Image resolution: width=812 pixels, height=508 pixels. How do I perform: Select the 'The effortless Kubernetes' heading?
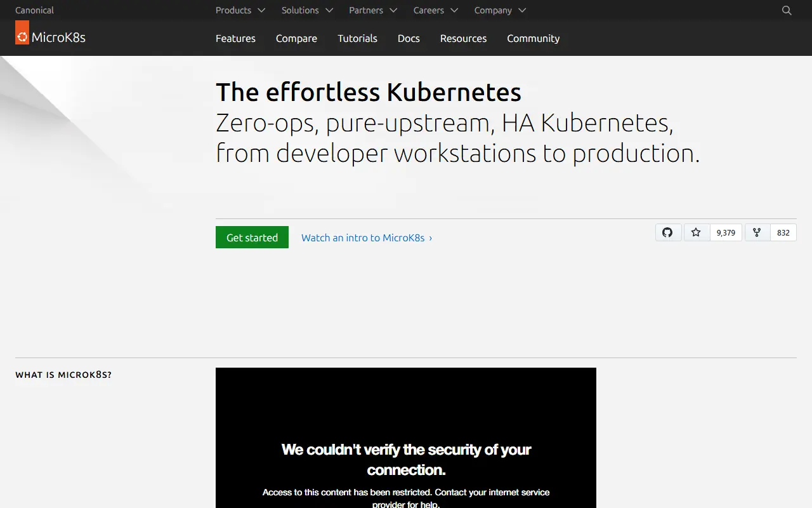(369, 93)
